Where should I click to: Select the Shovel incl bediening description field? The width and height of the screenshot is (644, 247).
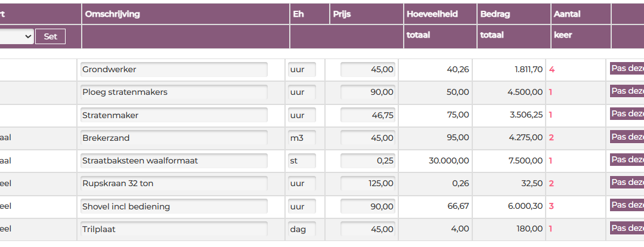(x=174, y=206)
